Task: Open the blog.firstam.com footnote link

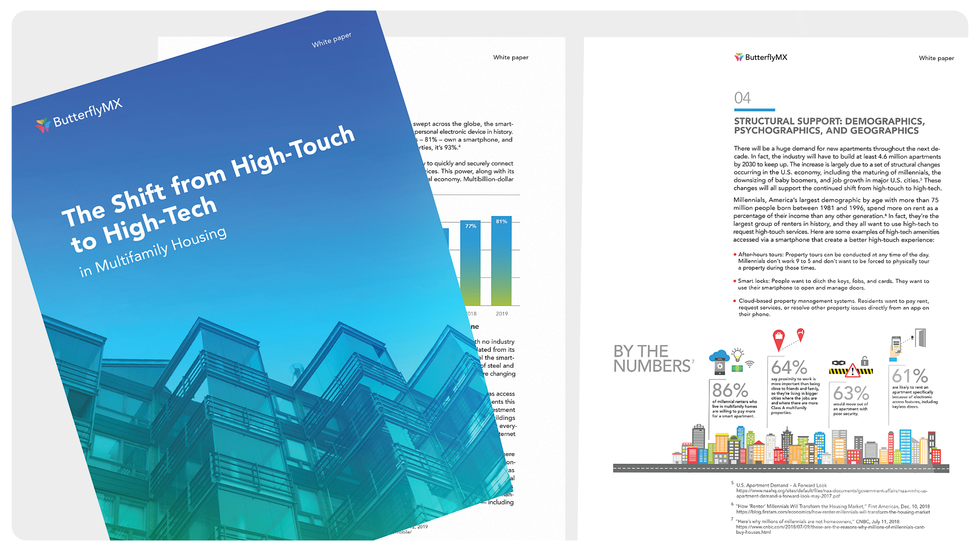Action: pos(833,512)
